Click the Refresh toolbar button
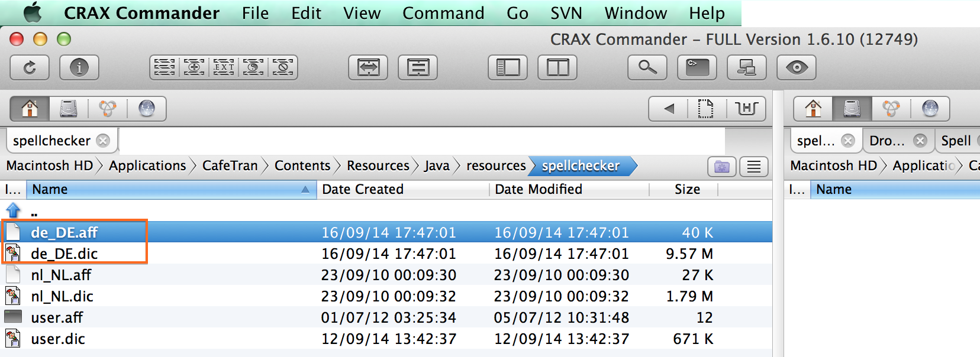The width and height of the screenshot is (980, 357). click(x=30, y=67)
